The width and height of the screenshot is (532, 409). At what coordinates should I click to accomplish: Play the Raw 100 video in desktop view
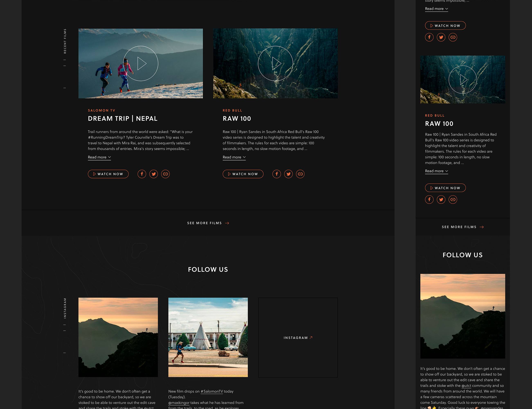click(275, 64)
